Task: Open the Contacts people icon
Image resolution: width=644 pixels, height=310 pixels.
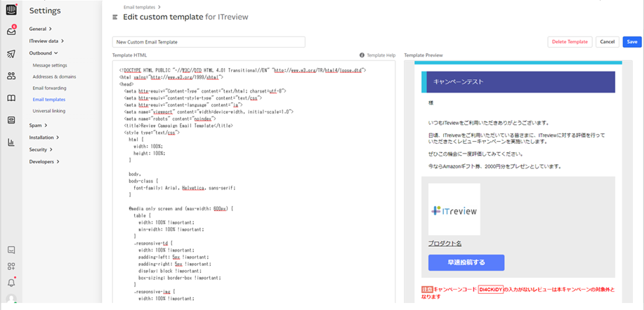Action: pyautogui.click(x=11, y=76)
